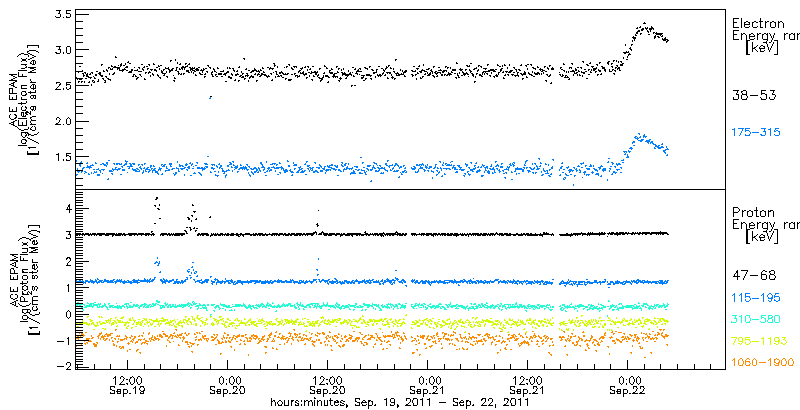Click the '-1' proton flux axis tick label
800x410 pixels.
tap(63, 341)
